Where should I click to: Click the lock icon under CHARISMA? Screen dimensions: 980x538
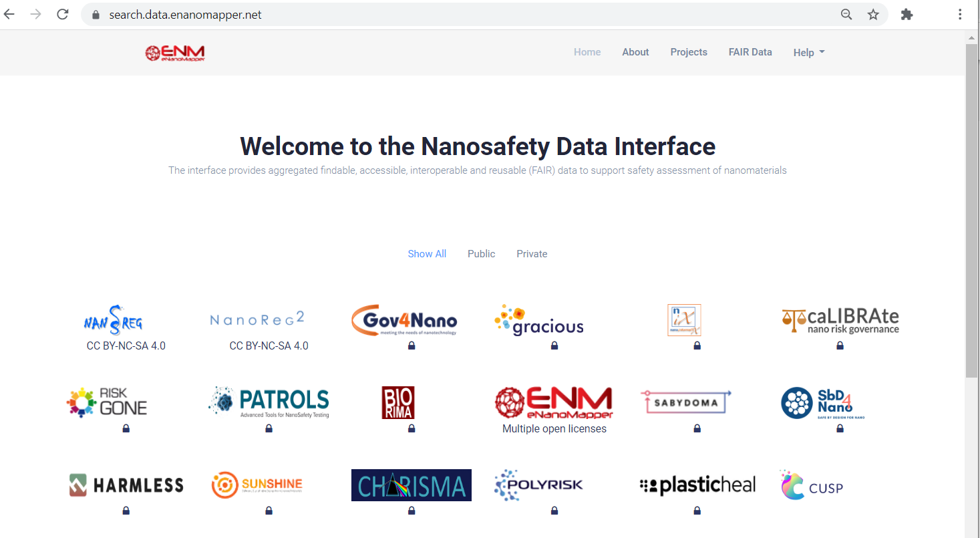412,511
